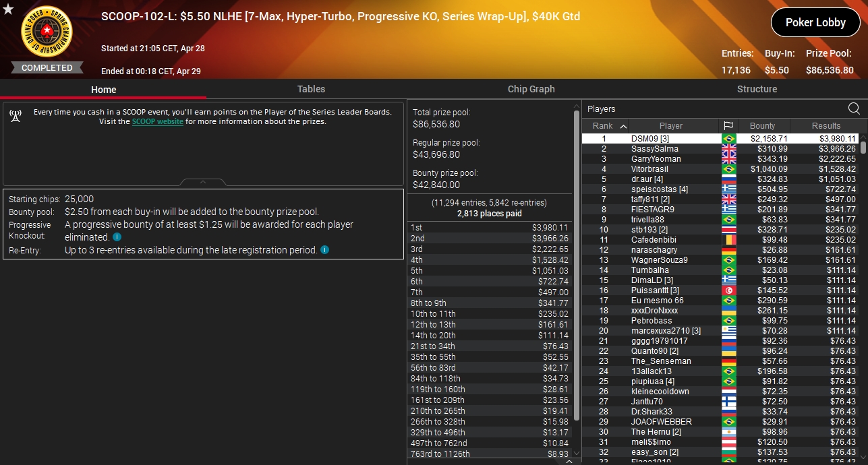Click the 21st to 34th payout row
This screenshot has height=465, width=868.
[x=490, y=346]
